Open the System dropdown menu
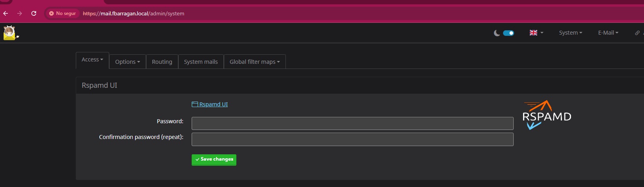Viewport: 644px width, 187px height. (571, 33)
